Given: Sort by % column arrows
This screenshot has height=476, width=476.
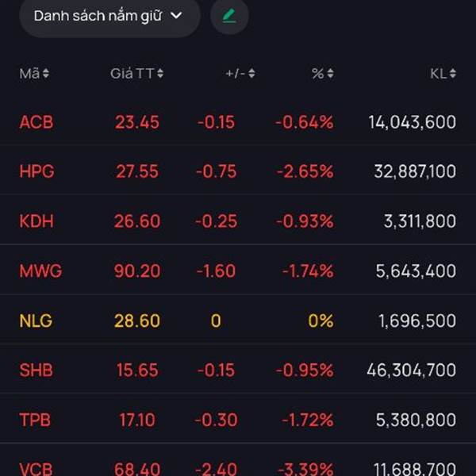Looking at the screenshot, I should (x=330, y=74).
